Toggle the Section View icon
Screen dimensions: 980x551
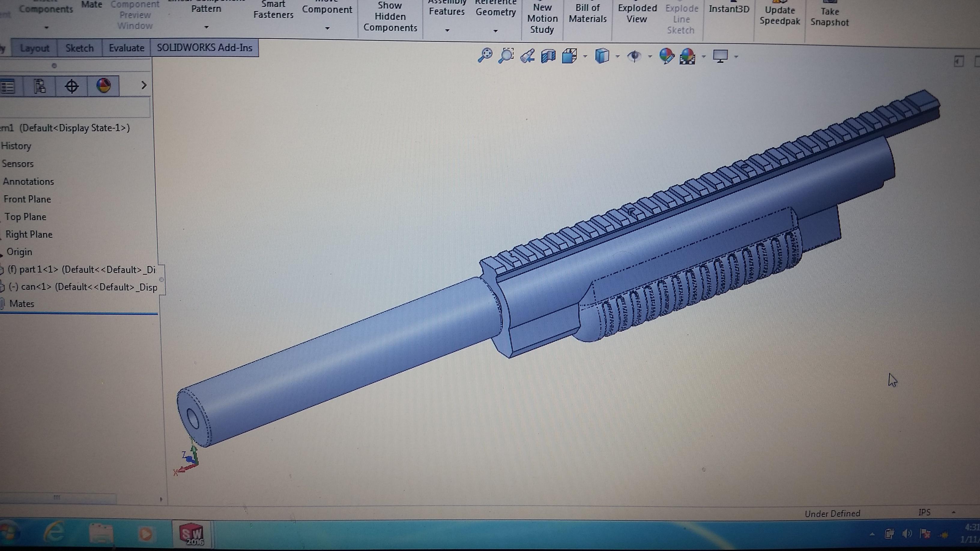pos(548,56)
